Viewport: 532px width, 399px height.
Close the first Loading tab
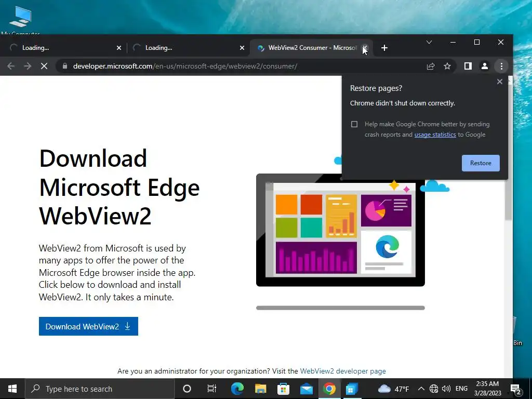point(119,48)
